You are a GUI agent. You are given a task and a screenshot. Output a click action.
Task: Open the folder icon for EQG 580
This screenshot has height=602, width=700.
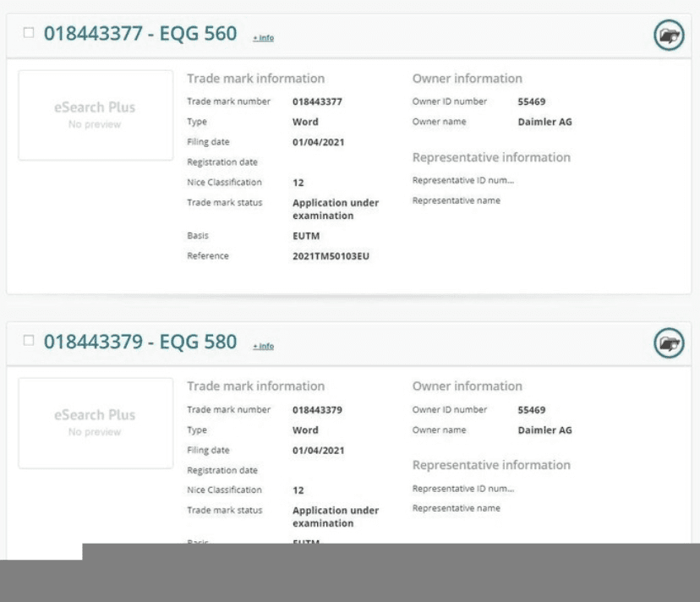(x=669, y=343)
